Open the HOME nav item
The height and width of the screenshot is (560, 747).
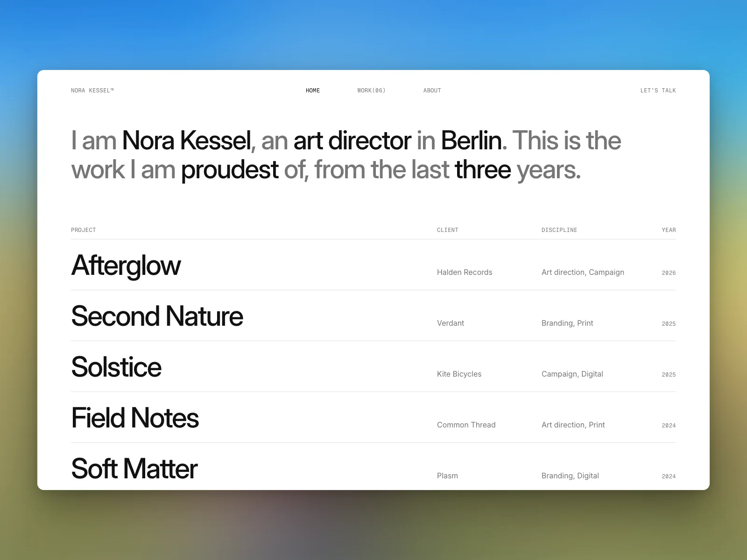point(313,91)
